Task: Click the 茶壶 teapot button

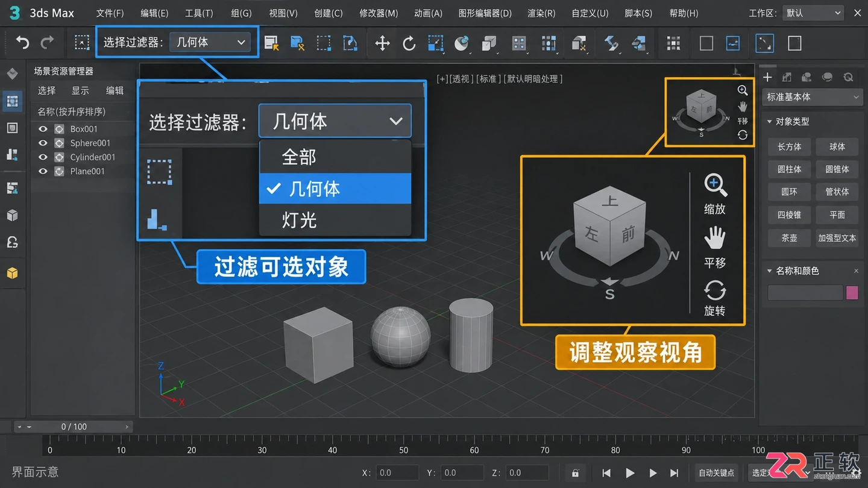Action: (x=789, y=238)
